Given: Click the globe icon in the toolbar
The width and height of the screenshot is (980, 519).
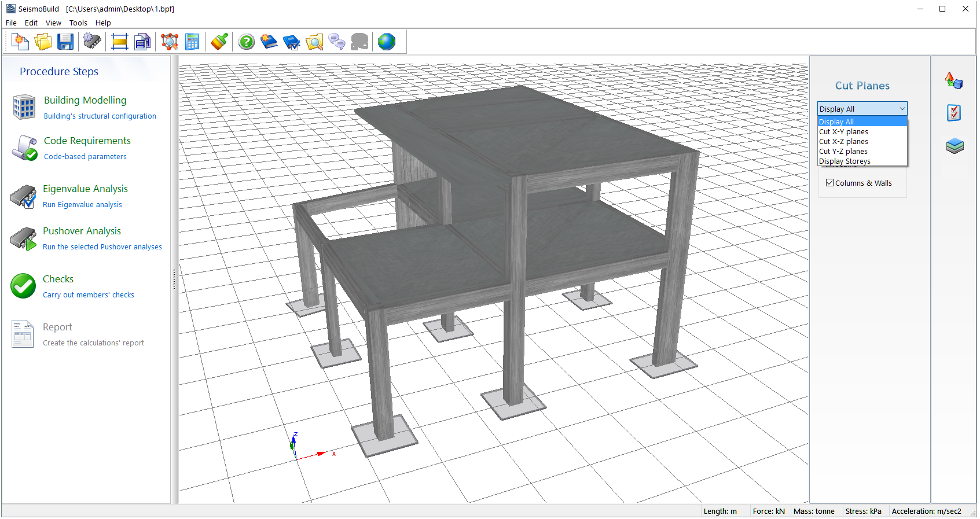Looking at the screenshot, I should click(x=386, y=42).
